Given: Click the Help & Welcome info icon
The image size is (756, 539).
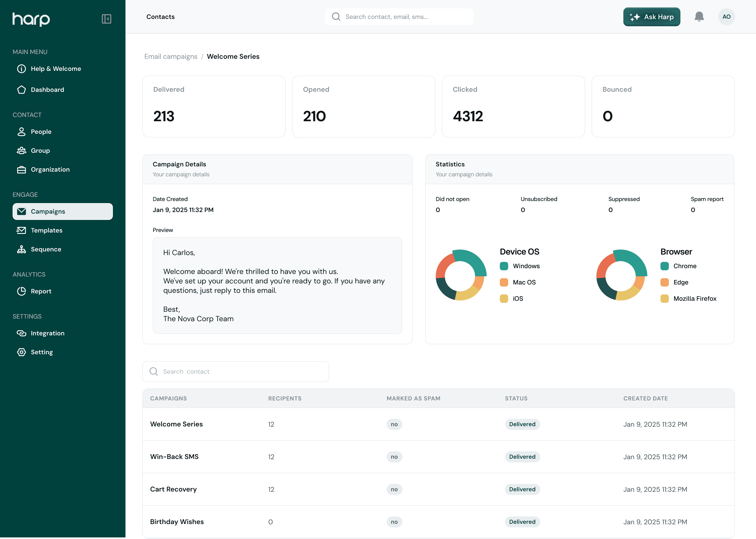Looking at the screenshot, I should (x=22, y=69).
